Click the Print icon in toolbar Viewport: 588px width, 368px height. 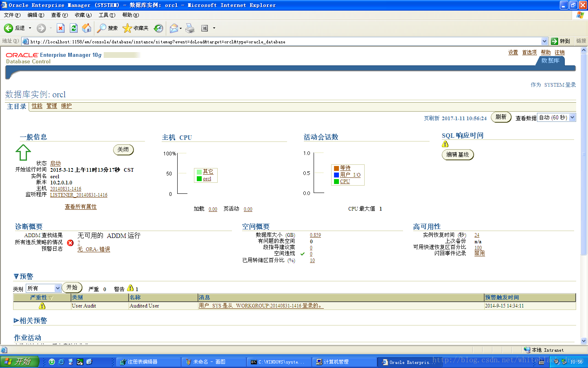tap(190, 28)
